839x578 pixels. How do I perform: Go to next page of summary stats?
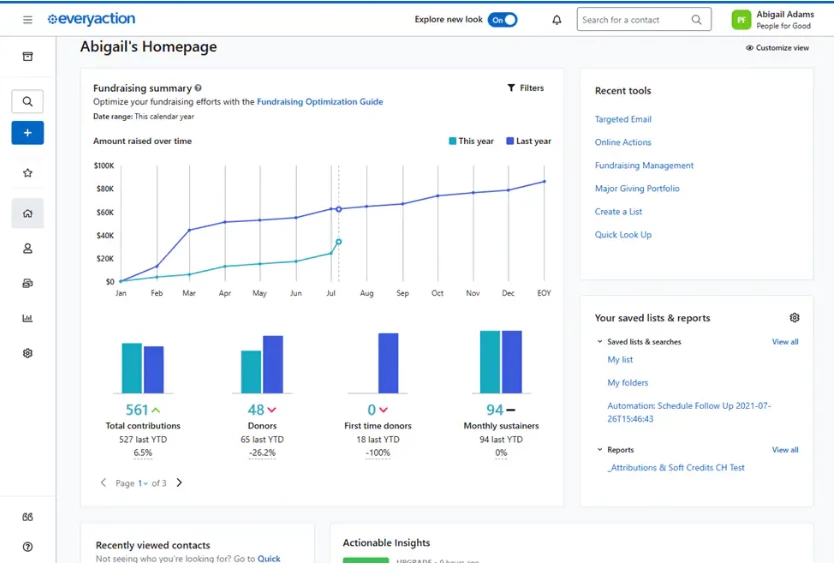click(179, 483)
